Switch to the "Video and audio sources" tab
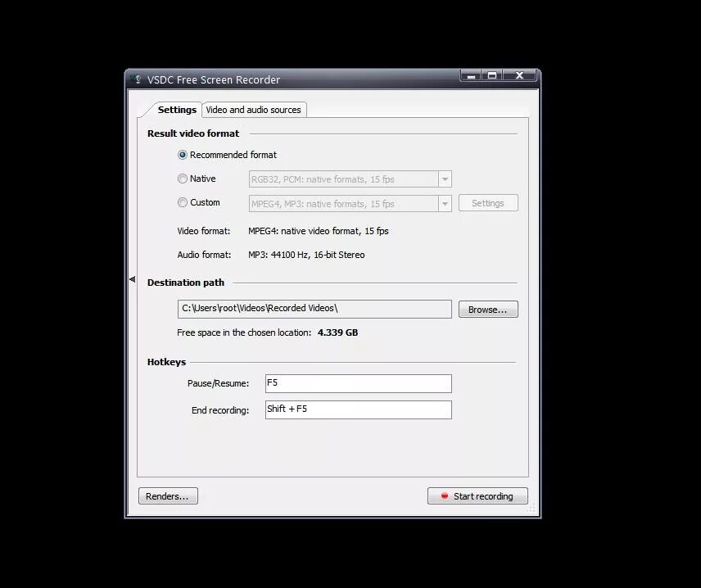The width and height of the screenshot is (701, 588). [x=254, y=109]
